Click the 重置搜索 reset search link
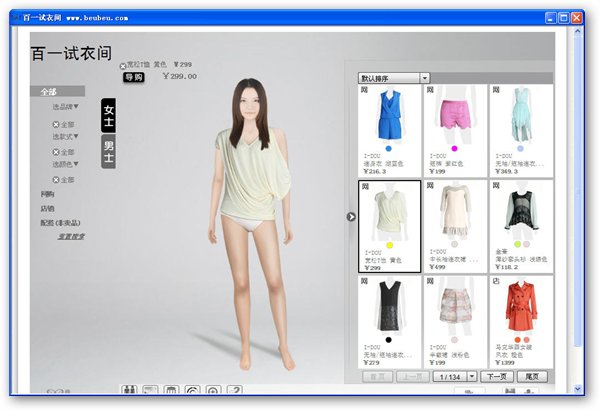The image size is (600, 411). click(x=71, y=237)
